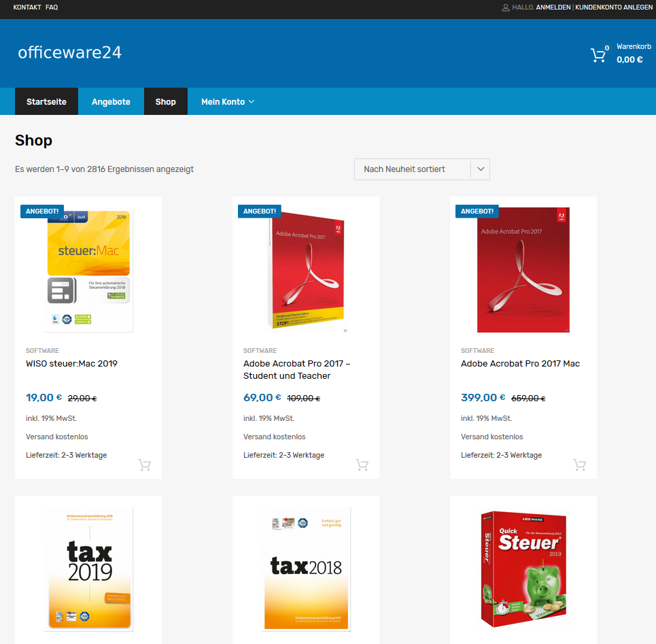Click KUNDENKONTO ANLEGEN to register
This screenshot has width=656, height=644.
[614, 7]
